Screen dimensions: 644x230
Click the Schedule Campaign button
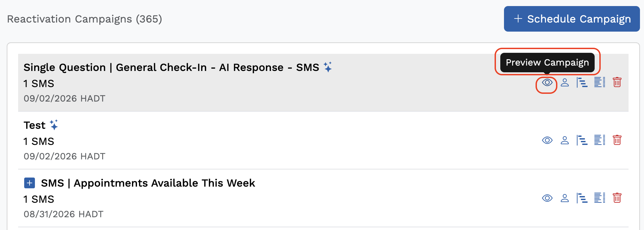[572, 19]
